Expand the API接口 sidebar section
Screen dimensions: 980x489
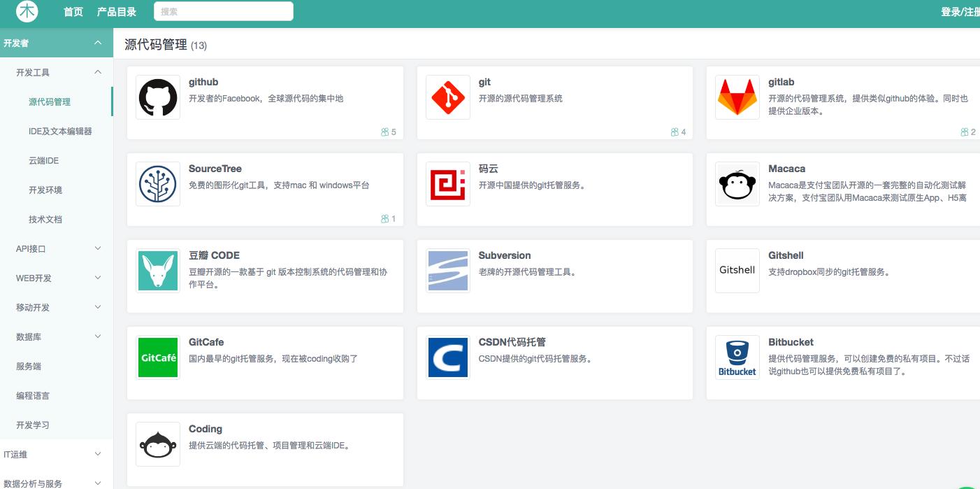pos(55,248)
